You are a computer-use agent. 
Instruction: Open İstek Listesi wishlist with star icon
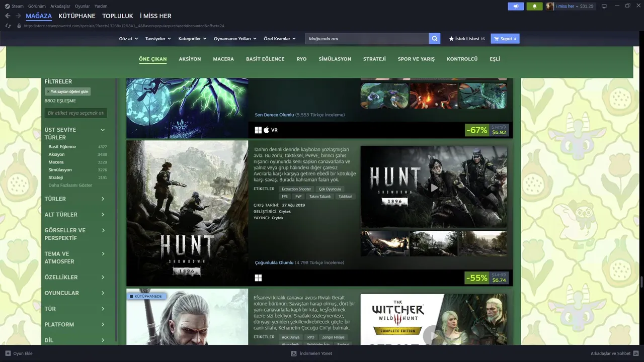tap(466, 39)
